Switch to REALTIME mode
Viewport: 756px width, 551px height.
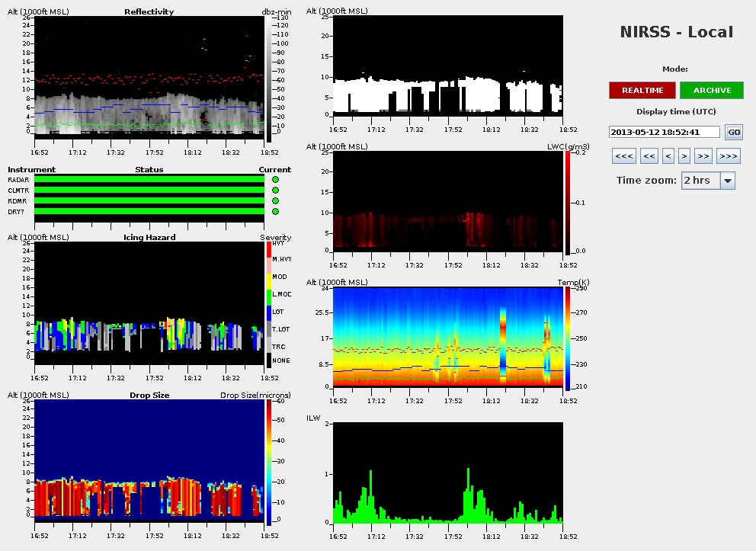pos(642,91)
